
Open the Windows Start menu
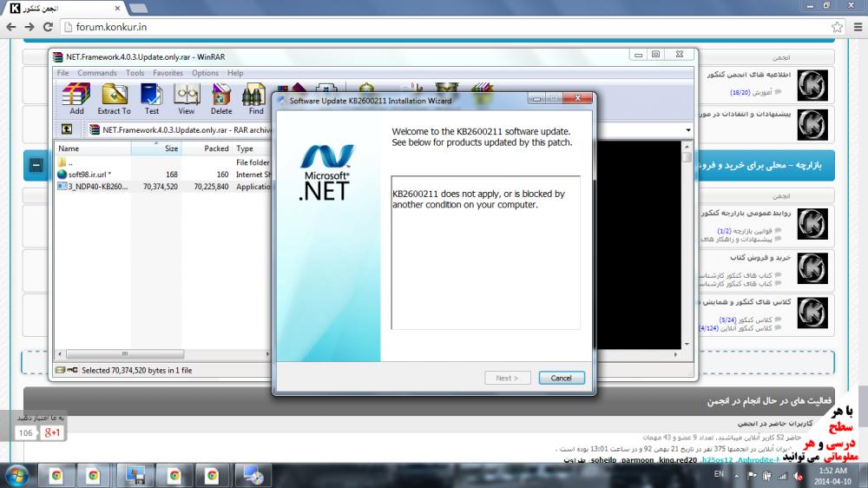pos(16,476)
